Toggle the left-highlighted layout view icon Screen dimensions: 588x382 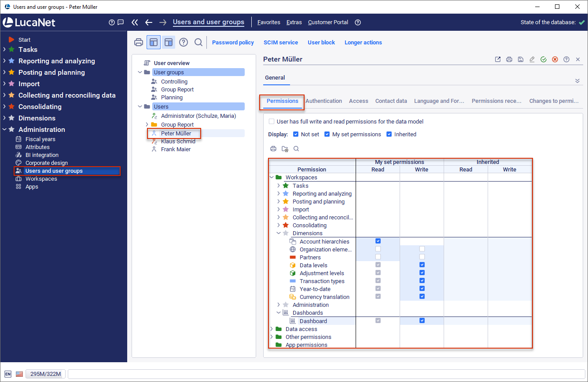click(x=154, y=43)
